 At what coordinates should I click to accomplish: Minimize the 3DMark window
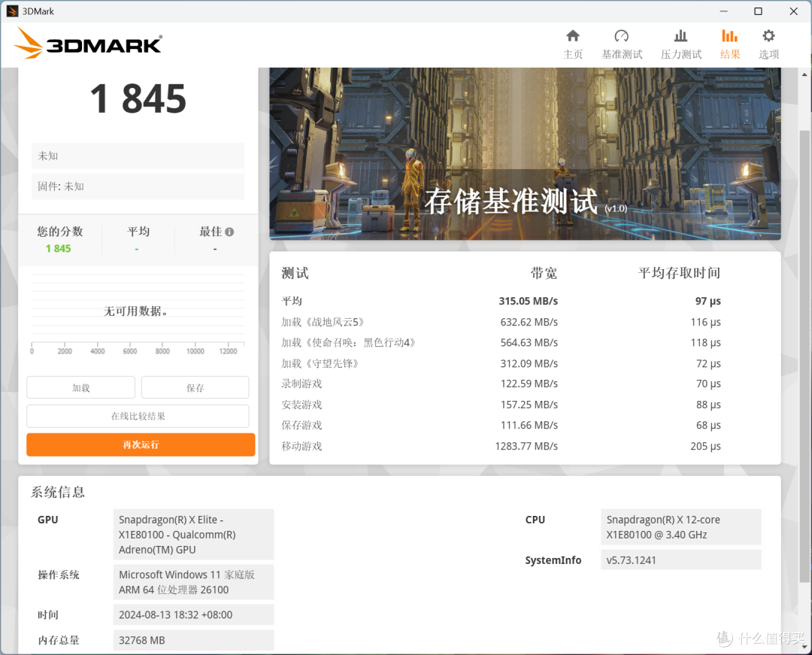pyautogui.click(x=724, y=11)
